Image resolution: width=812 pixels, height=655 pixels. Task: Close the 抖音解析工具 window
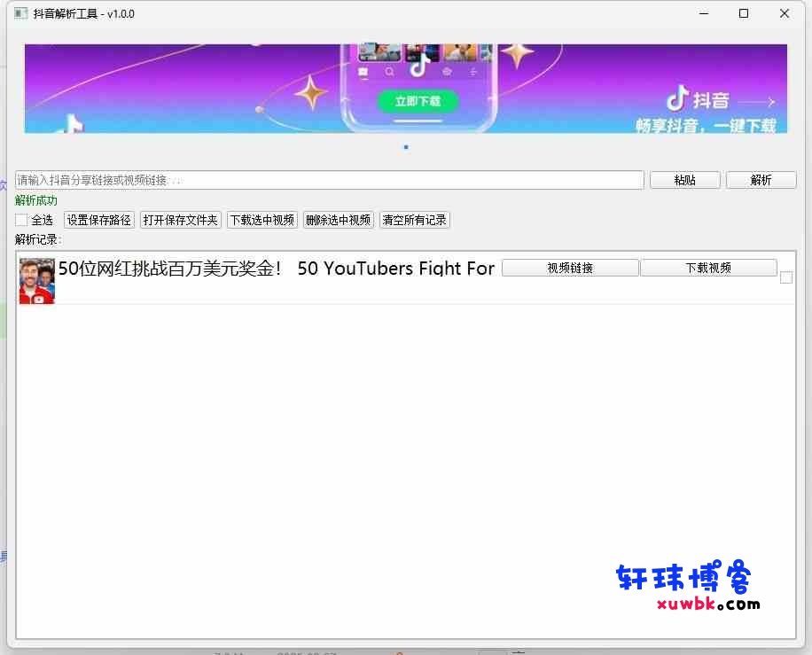click(x=784, y=13)
